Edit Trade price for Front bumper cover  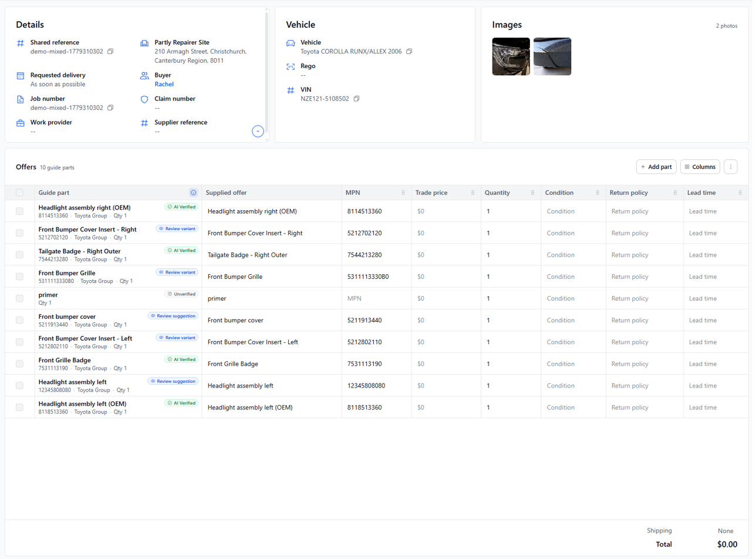tap(446, 320)
